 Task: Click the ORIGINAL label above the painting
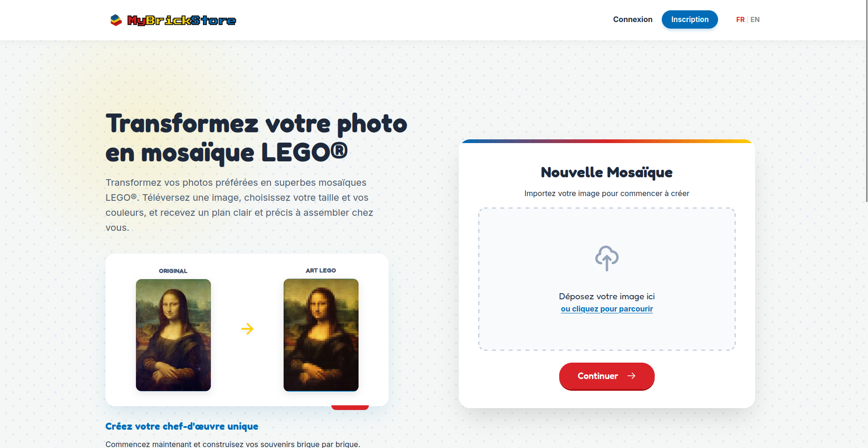pos(173,271)
